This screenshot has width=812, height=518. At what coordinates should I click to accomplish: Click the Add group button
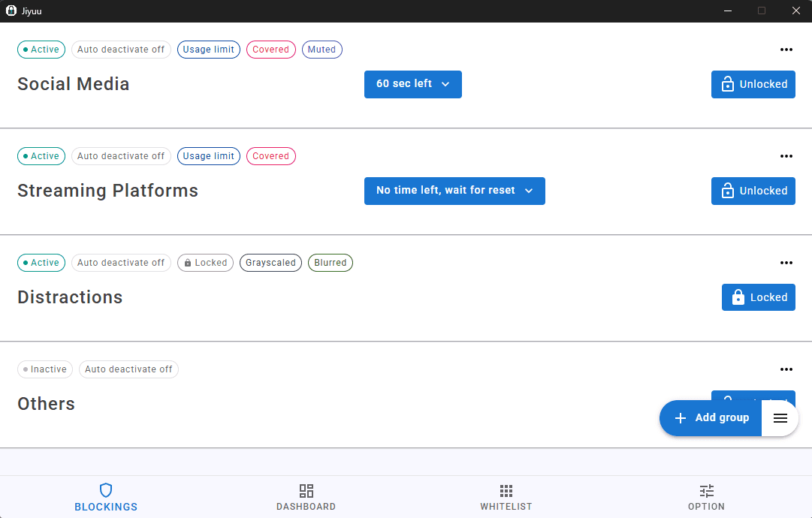pyautogui.click(x=711, y=418)
